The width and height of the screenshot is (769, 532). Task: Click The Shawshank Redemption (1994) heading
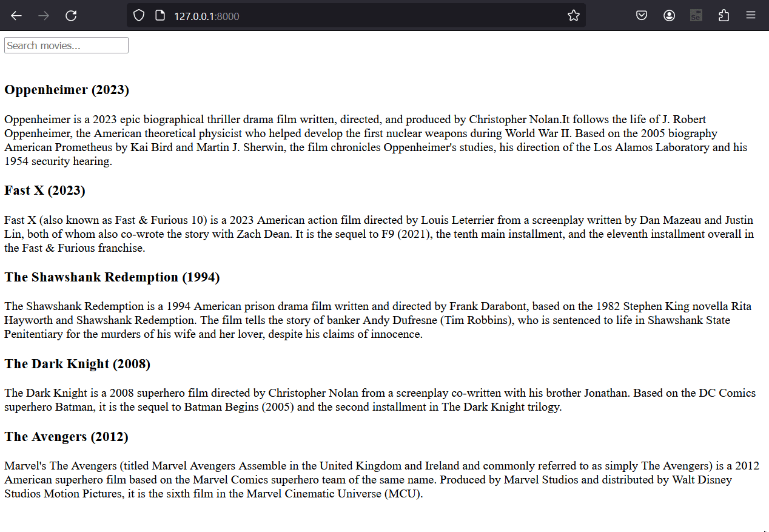pyautogui.click(x=112, y=277)
